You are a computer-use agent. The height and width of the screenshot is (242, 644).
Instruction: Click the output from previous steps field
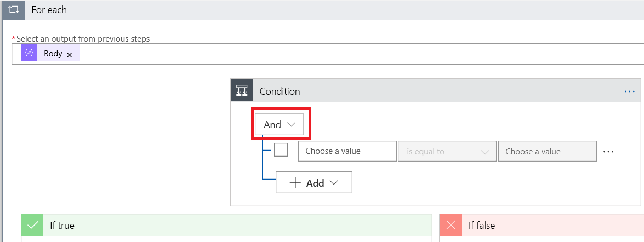(329, 54)
